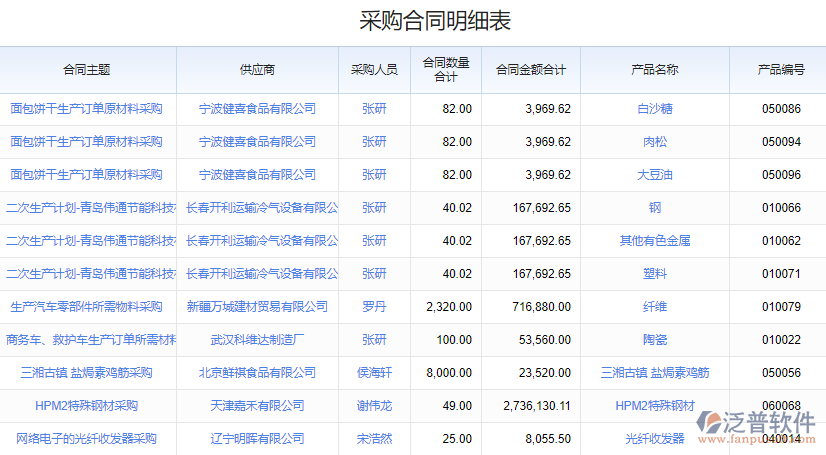826x455 pixels.
Task: Click the 供应商 column header
Action: point(257,70)
